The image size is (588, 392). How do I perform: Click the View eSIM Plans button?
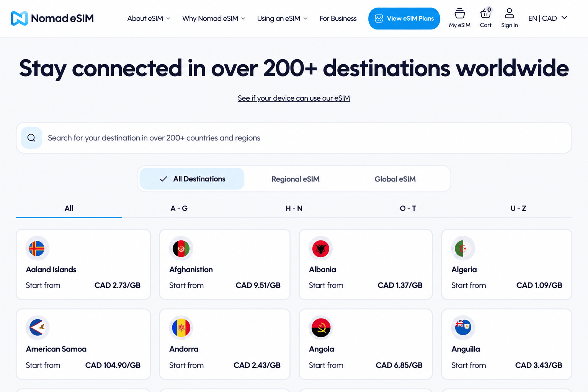404,18
